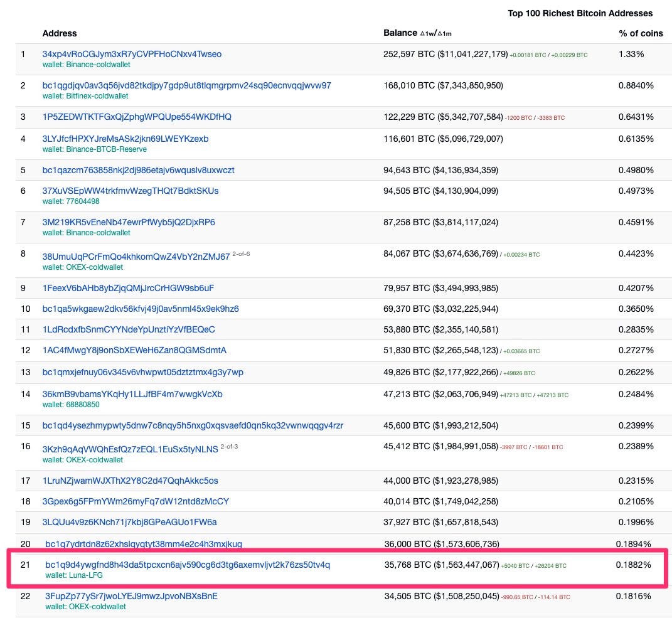This screenshot has width=672, height=623.
Task: Select the 2-of-3 multisig label
Action: click(229, 447)
